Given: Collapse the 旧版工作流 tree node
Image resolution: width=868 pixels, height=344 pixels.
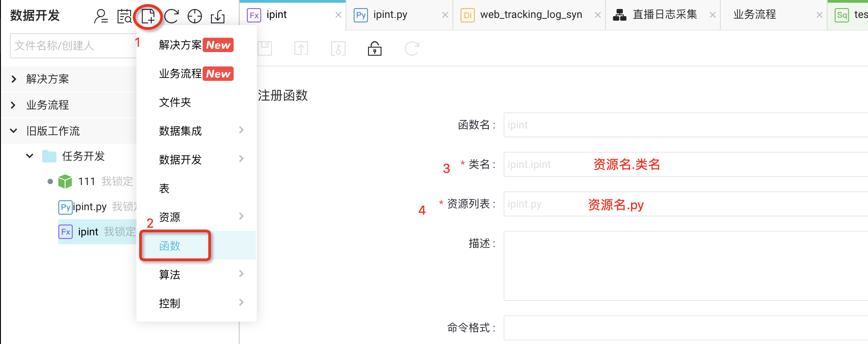Looking at the screenshot, I should coord(13,131).
